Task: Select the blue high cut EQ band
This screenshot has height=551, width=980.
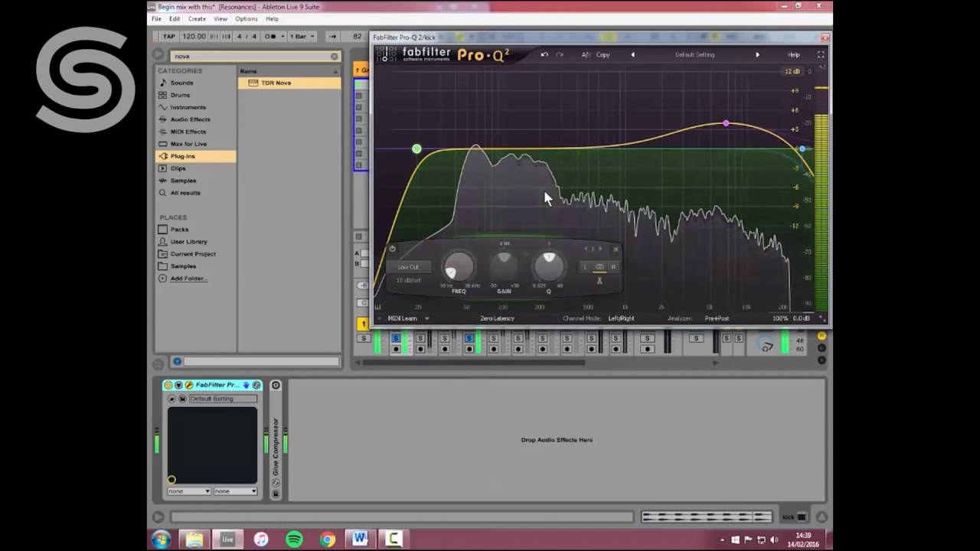Action: click(802, 148)
